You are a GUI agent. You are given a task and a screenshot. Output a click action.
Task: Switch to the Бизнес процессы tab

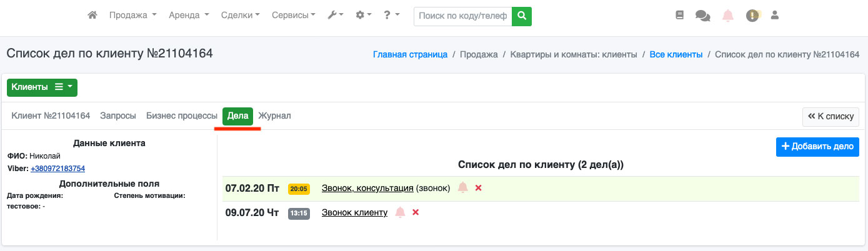[x=182, y=116]
